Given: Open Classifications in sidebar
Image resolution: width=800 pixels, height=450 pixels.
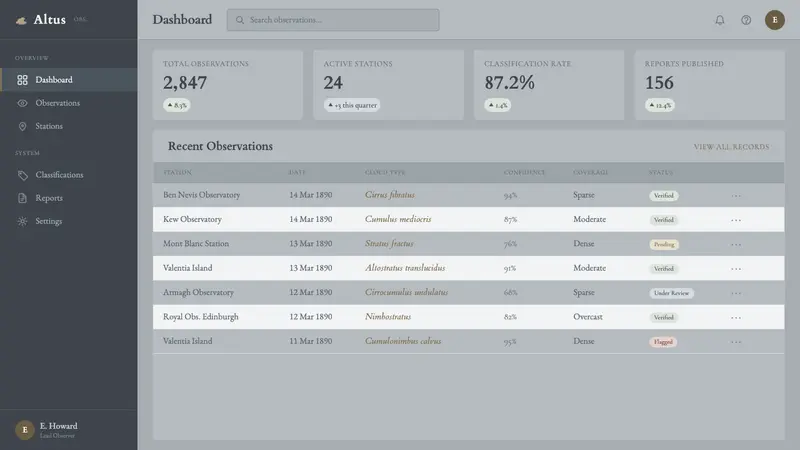Looking at the screenshot, I should [x=69, y=175].
